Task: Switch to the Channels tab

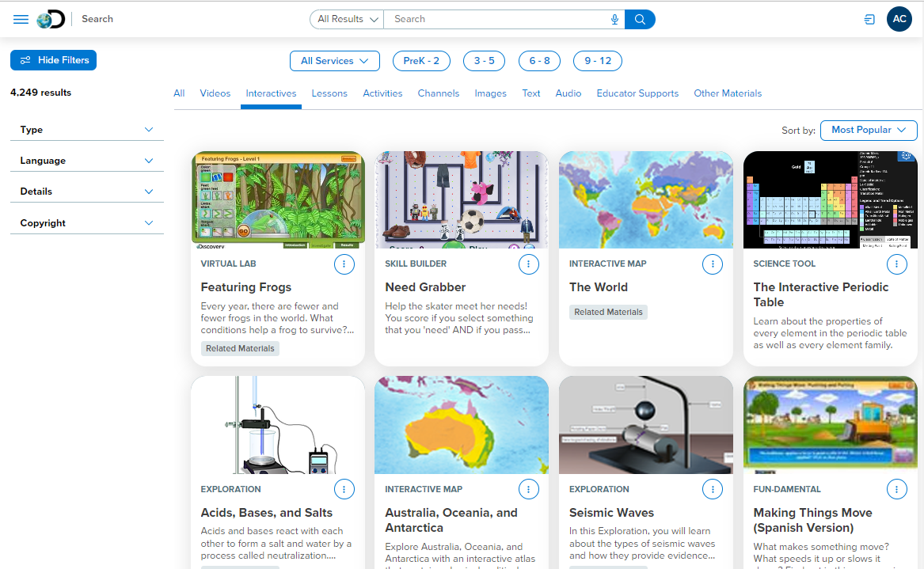Action: pyautogui.click(x=439, y=93)
